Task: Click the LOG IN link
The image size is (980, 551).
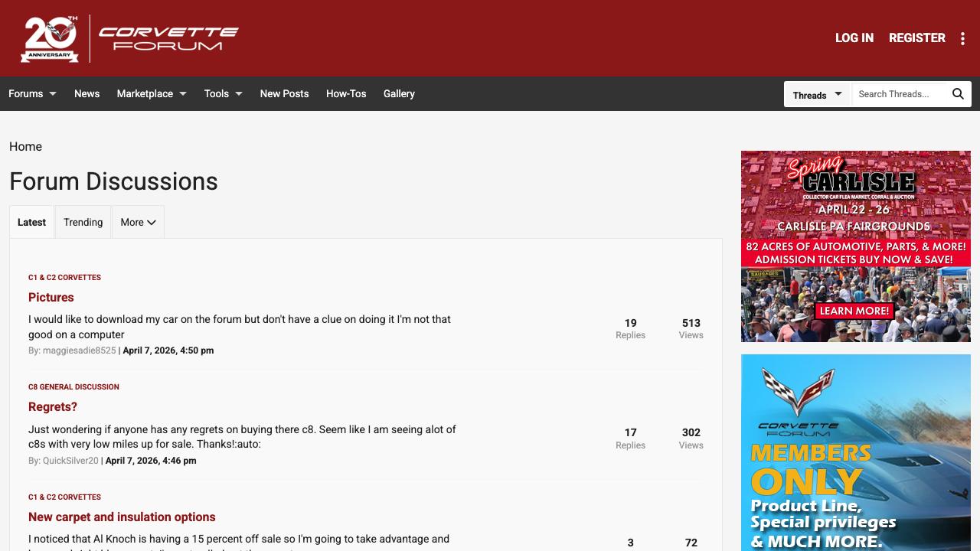Action: point(854,37)
